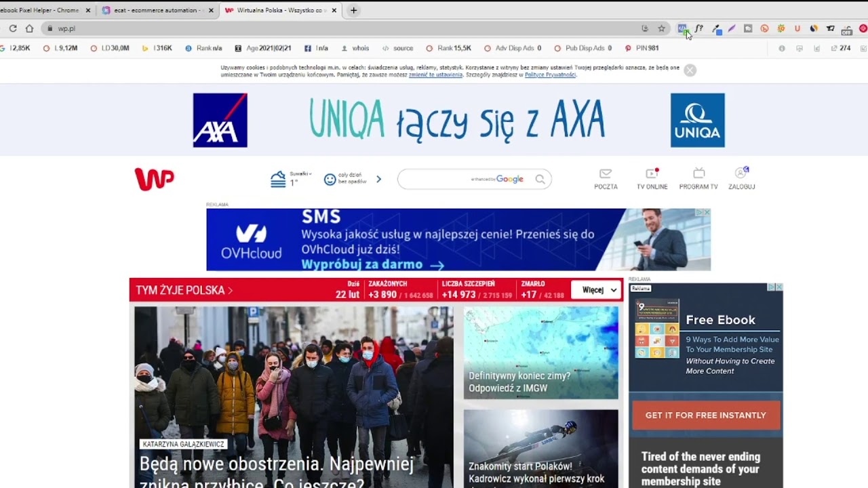The image size is (868, 488).
Task: Click the OVHcloud 'Wypróbuj za darmo' ad link
Action: tap(373, 264)
